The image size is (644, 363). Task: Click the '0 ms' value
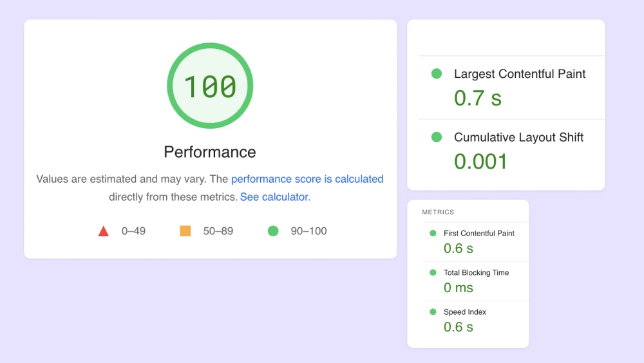(x=459, y=288)
